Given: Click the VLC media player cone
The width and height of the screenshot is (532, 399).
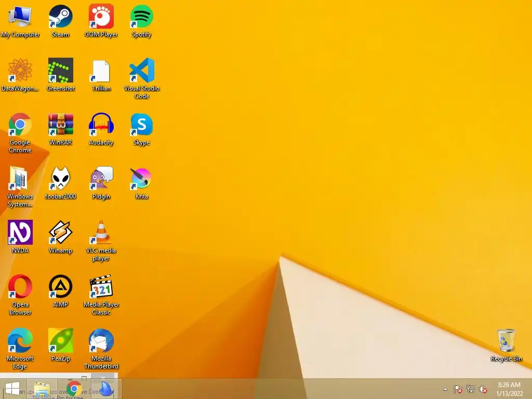Looking at the screenshot, I should (101, 232).
